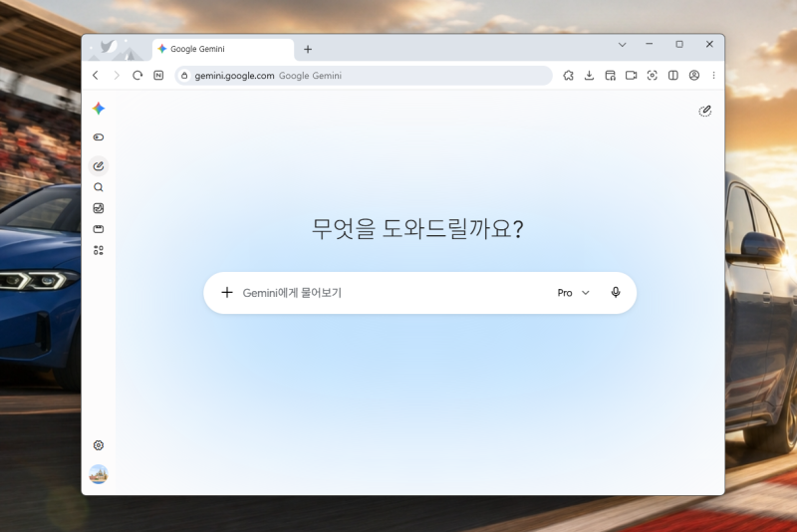Click the 무엇을 도와드릴까요? heading
The height and width of the screenshot is (532, 797).
click(417, 229)
